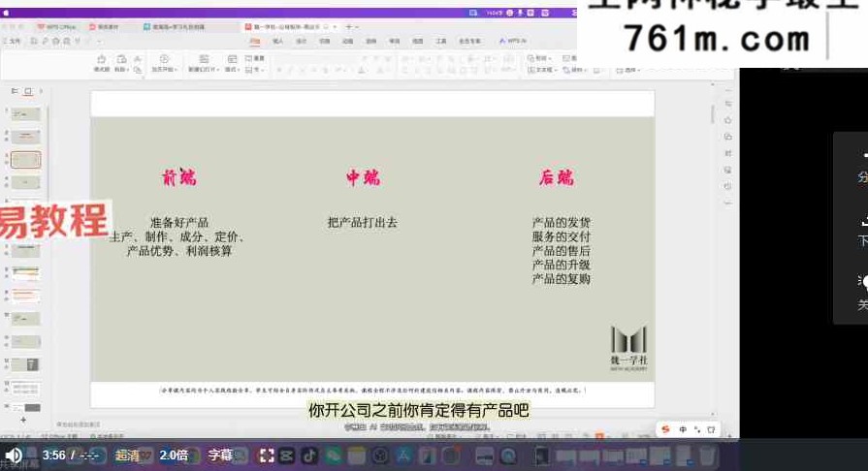Select slide 1 thumbnail
Screen dimensions: 868x471
click(x=26, y=114)
